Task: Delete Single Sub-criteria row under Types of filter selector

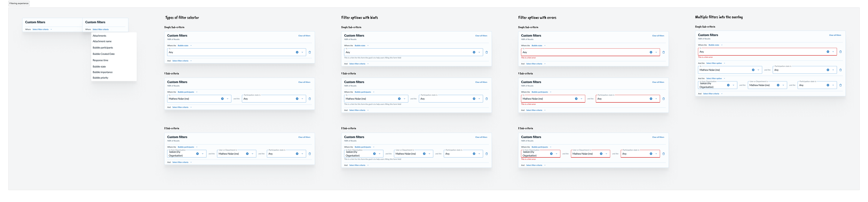Action: (x=310, y=52)
